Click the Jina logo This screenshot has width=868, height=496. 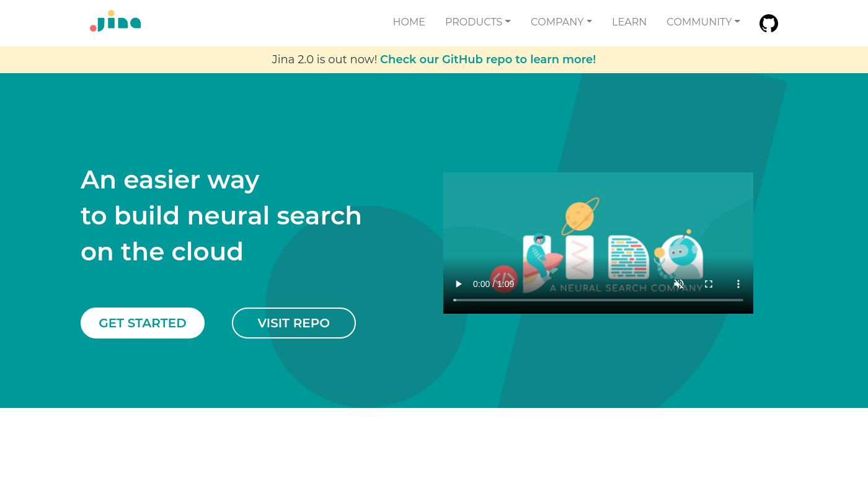(115, 21)
